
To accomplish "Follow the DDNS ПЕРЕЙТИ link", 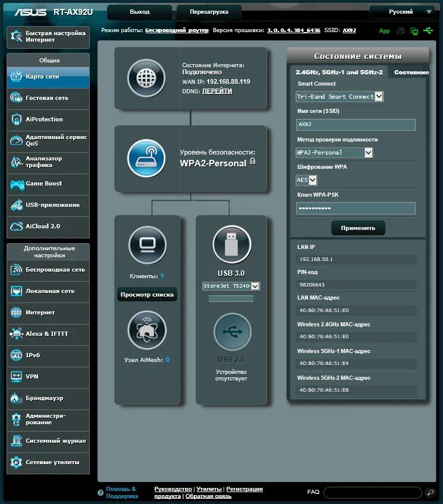I will coord(217,92).
